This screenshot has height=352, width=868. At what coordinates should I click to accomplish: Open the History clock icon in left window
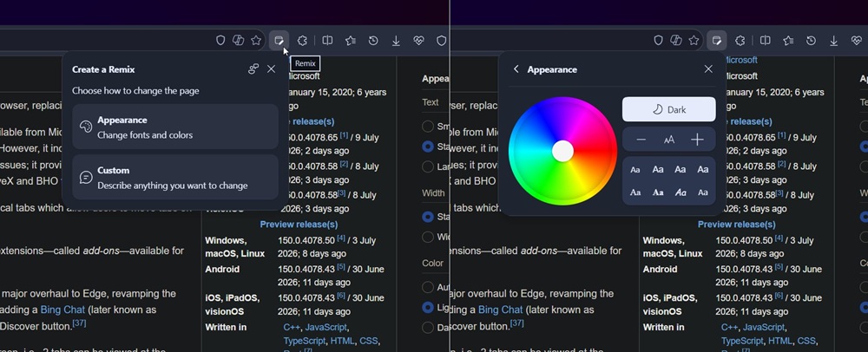pos(373,41)
